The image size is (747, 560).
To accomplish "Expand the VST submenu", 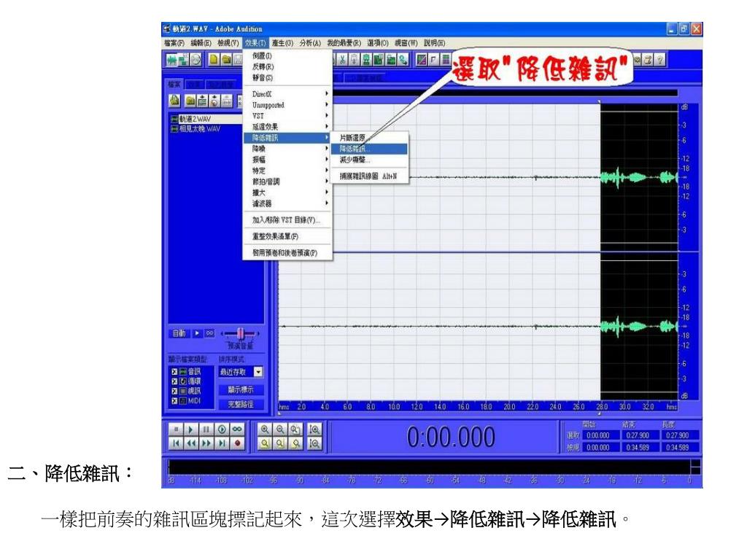I will pyautogui.click(x=287, y=116).
